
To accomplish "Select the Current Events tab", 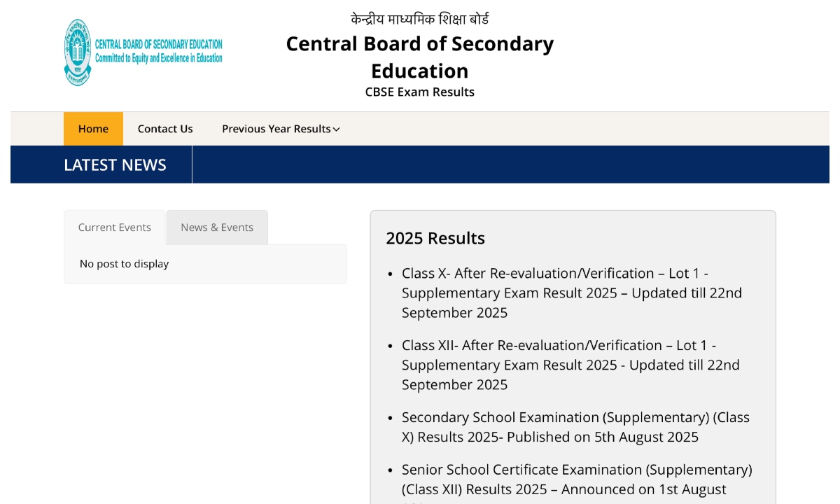I will (114, 227).
